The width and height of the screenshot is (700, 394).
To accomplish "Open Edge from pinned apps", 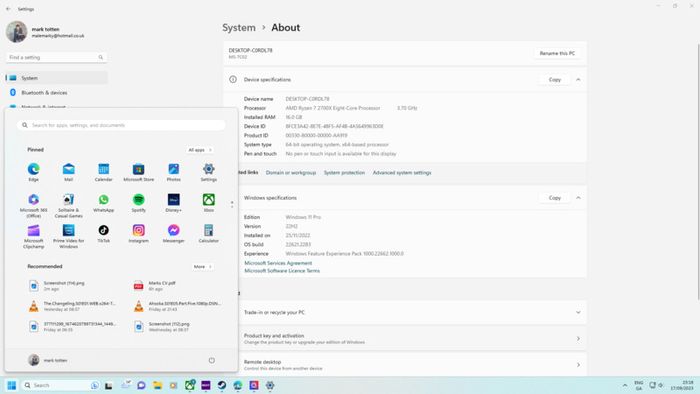I will tap(33, 172).
